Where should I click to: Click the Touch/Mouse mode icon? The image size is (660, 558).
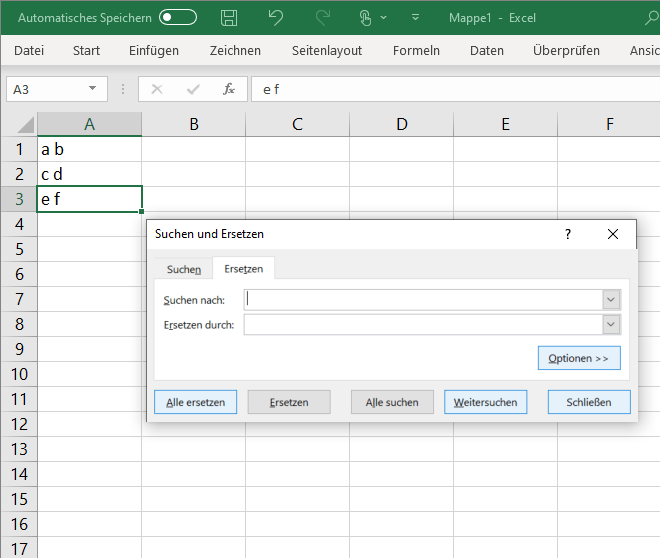pyautogui.click(x=366, y=18)
